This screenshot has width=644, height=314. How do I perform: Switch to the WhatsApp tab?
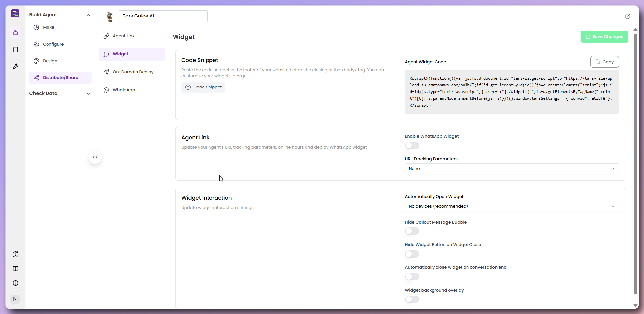point(132,90)
